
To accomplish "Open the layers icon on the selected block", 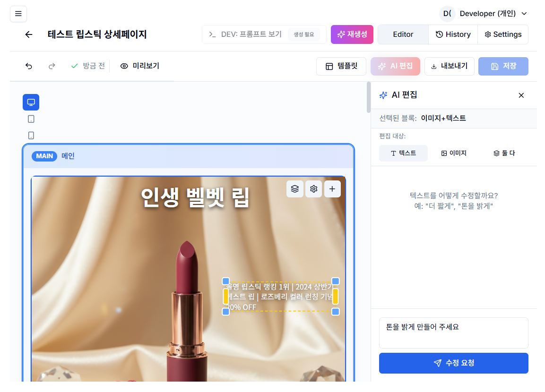I will pyautogui.click(x=295, y=188).
